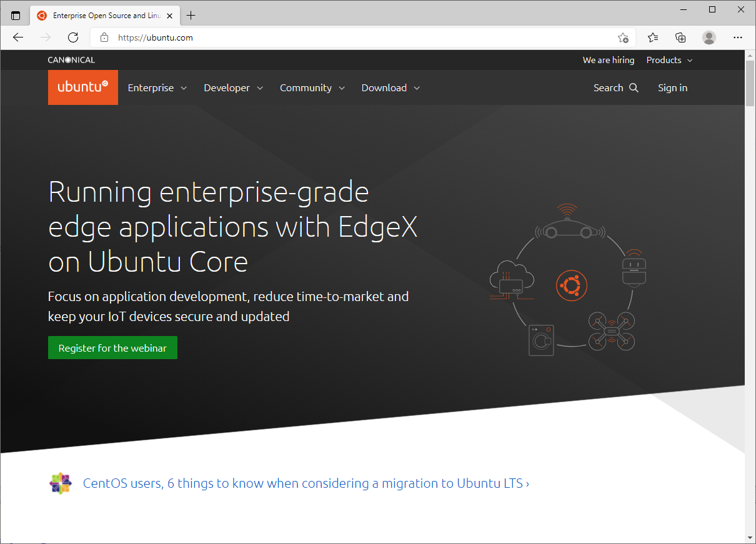756x544 pixels.
Task: Click the drone illustration icon
Action: (612, 331)
